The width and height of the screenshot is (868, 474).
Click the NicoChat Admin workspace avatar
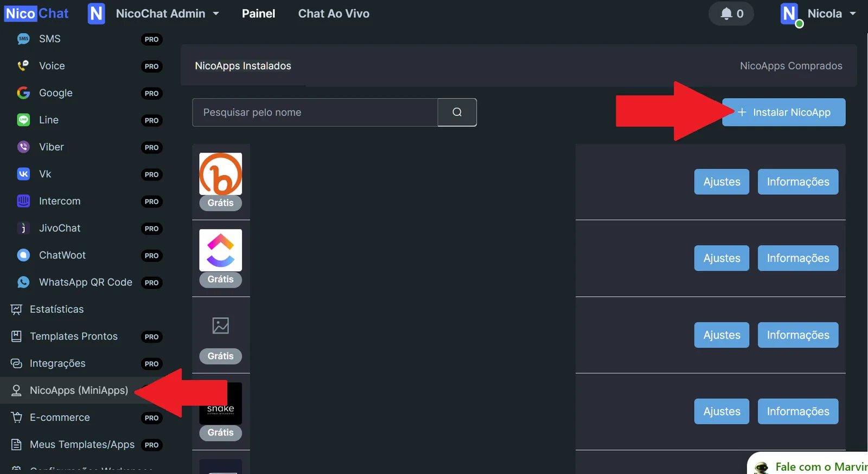pyautogui.click(x=97, y=14)
